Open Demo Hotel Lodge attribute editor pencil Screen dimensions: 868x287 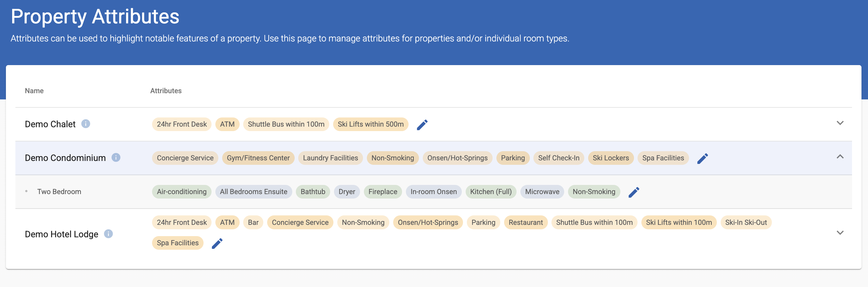pos(217,243)
